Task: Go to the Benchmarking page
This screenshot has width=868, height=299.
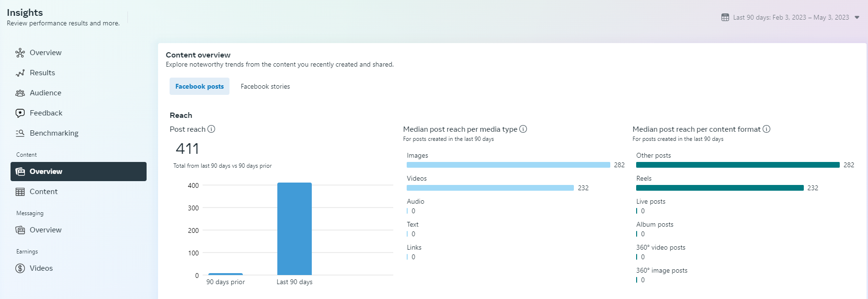Action: click(54, 133)
